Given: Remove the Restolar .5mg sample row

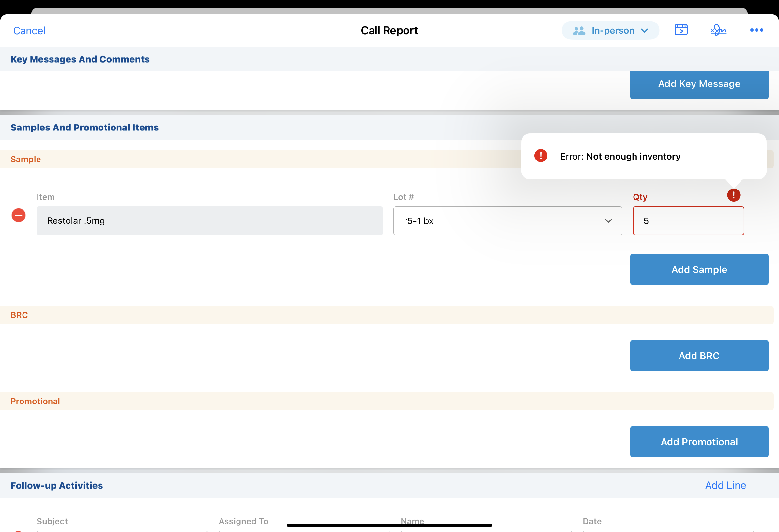Looking at the screenshot, I should point(19,215).
